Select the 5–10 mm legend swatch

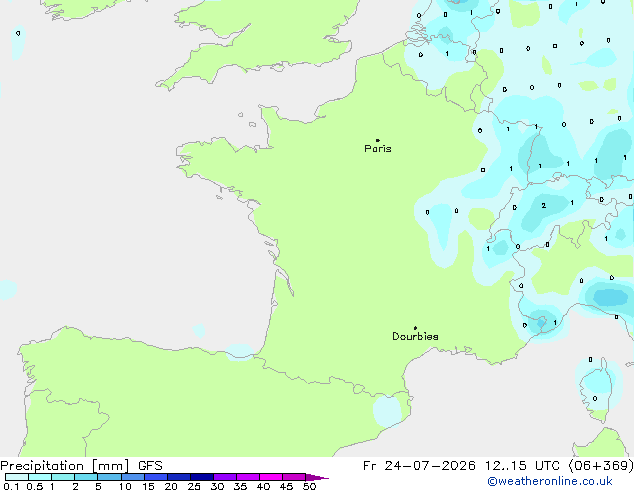click(109, 477)
